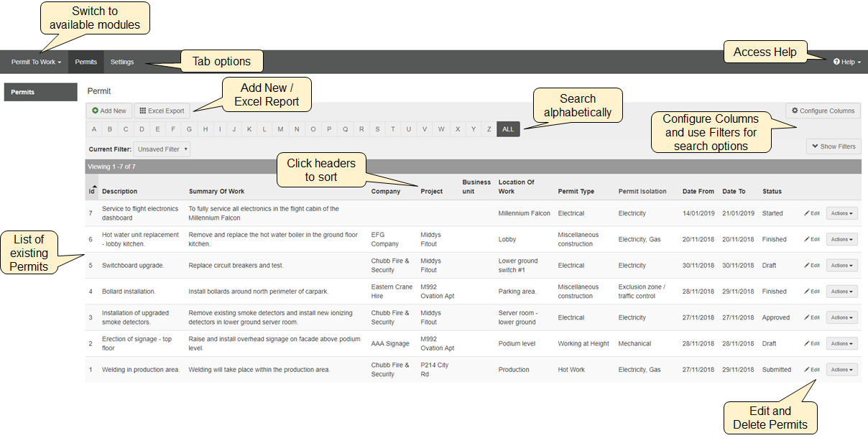Sort by the Project column header

coord(431,192)
